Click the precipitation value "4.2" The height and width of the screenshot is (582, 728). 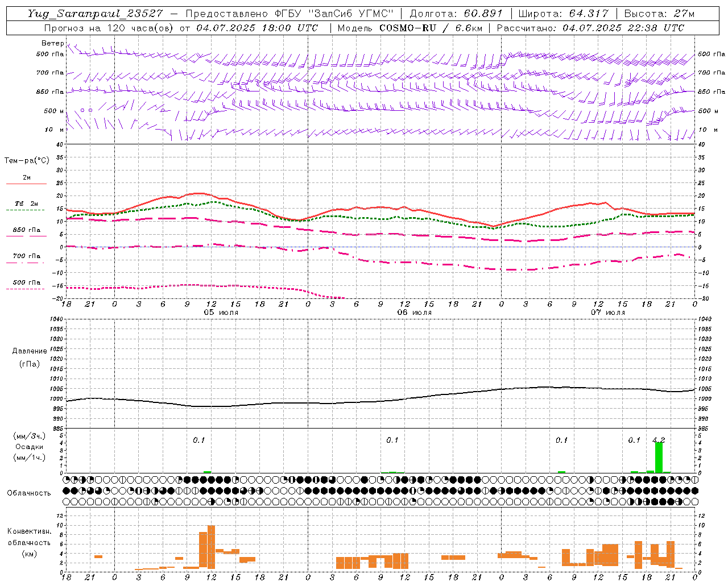pos(659,440)
